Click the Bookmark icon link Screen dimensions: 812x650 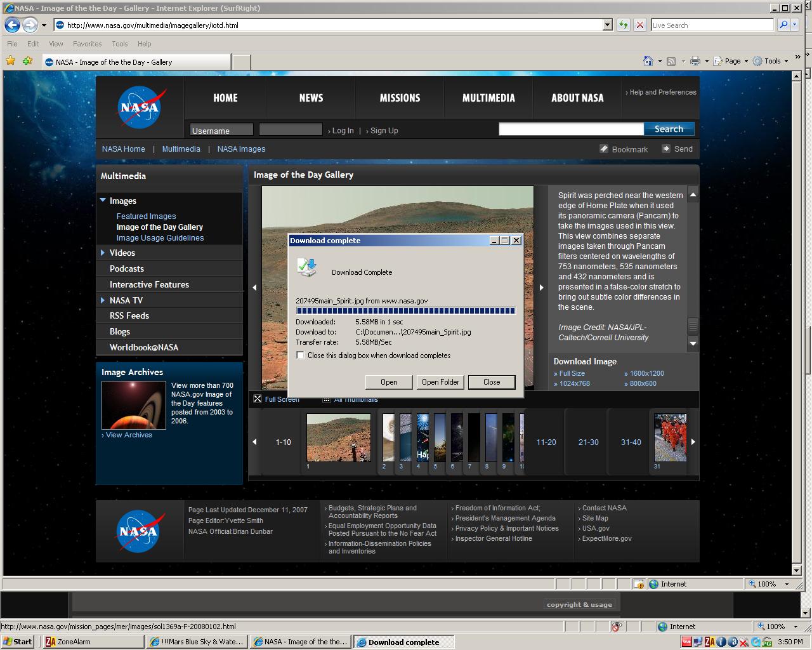click(604, 149)
